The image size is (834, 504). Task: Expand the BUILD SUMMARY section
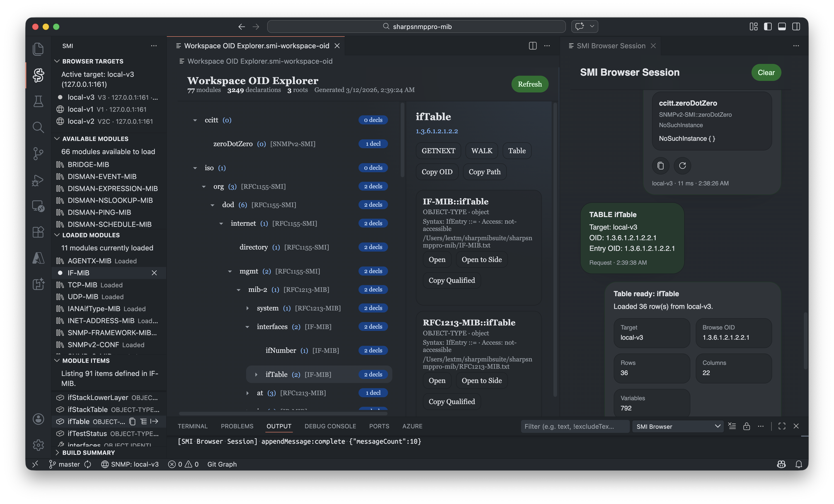[88, 453]
